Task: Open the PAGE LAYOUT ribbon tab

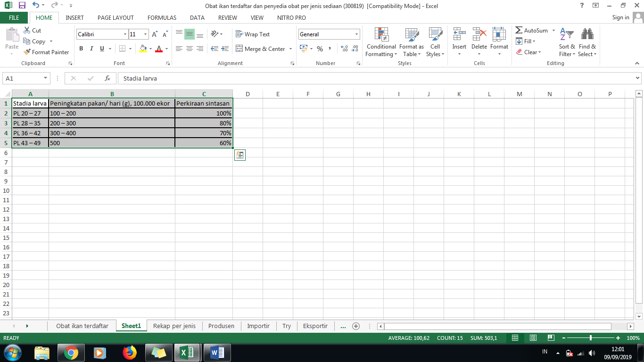Action: (116, 17)
